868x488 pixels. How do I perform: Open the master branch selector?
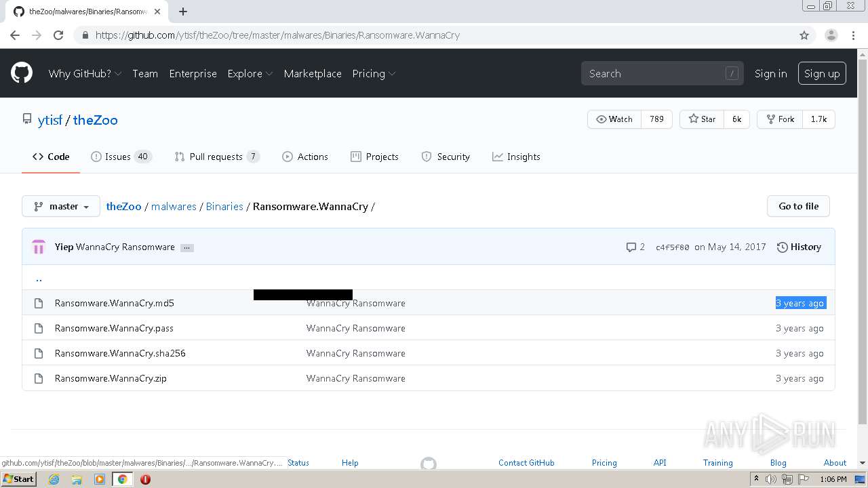(61, 206)
